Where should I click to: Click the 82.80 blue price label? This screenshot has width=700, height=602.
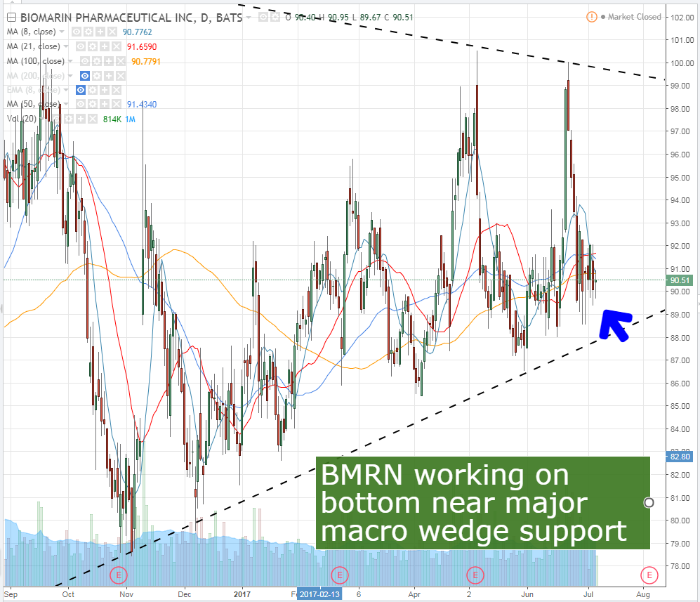(680, 457)
